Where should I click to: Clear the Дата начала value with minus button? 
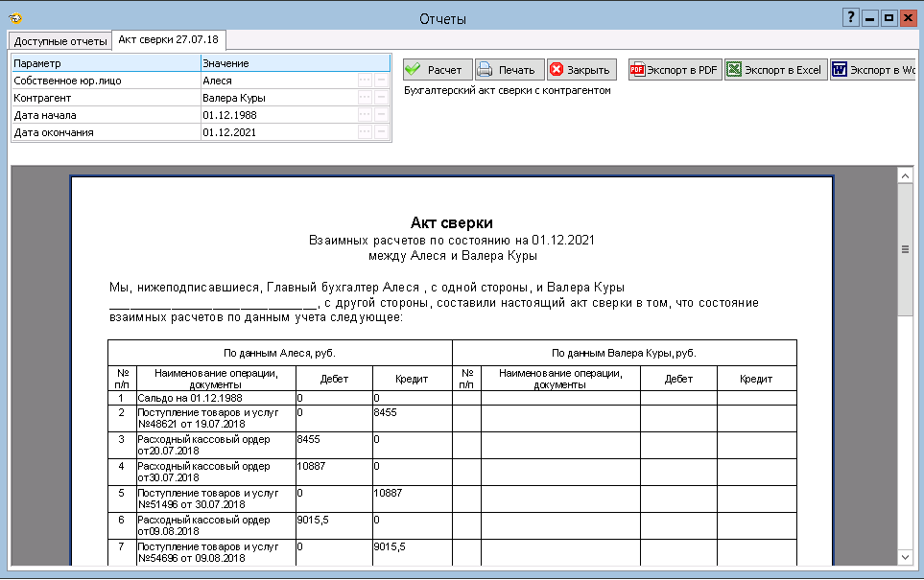(x=381, y=115)
